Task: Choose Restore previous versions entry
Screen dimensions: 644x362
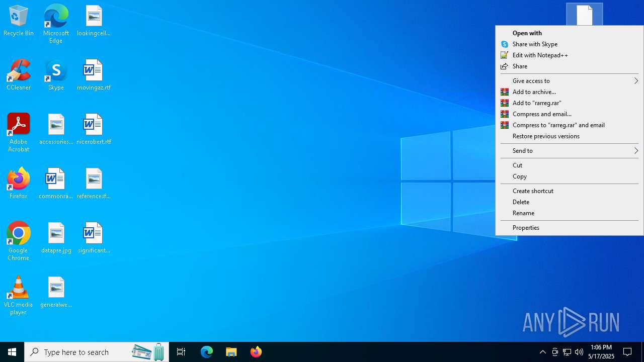Action: click(x=570, y=136)
